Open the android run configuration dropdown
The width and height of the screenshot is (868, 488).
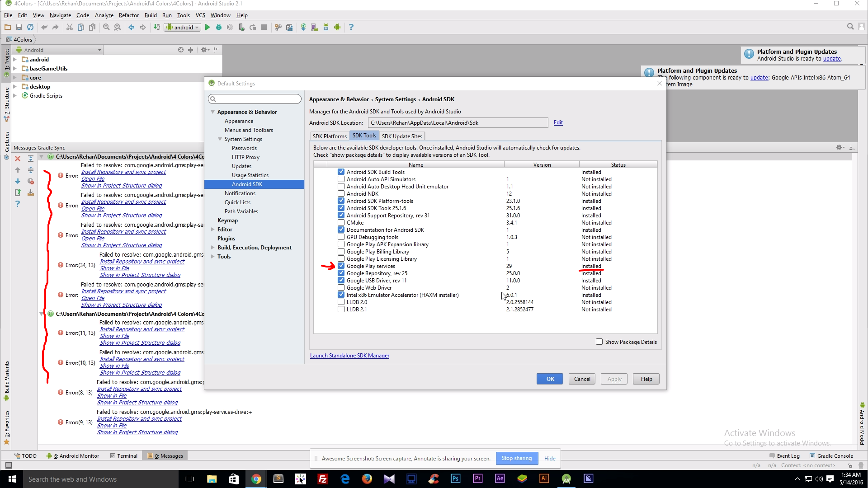[183, 27]
